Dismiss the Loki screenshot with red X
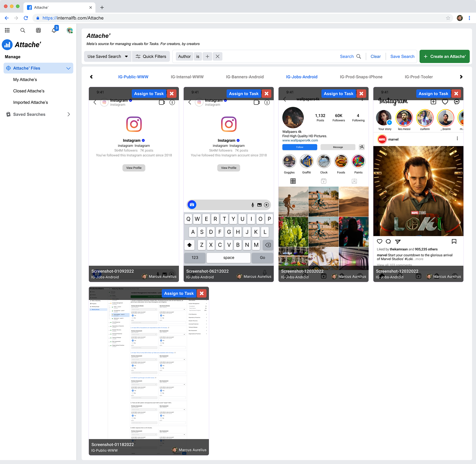 [456, 94]
